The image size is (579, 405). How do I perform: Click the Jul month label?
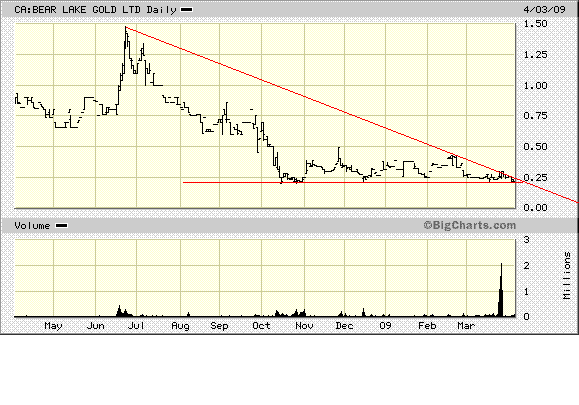coord(136,326)
